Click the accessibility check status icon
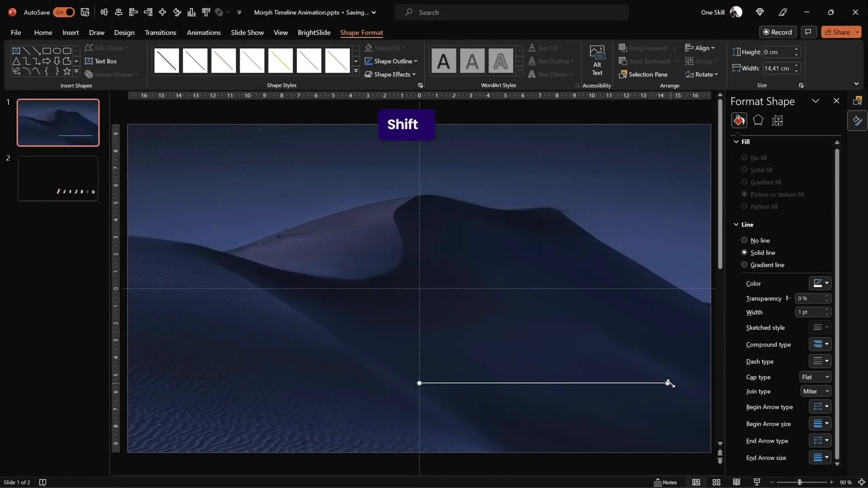The image size is (868, 488). [43, 482]
